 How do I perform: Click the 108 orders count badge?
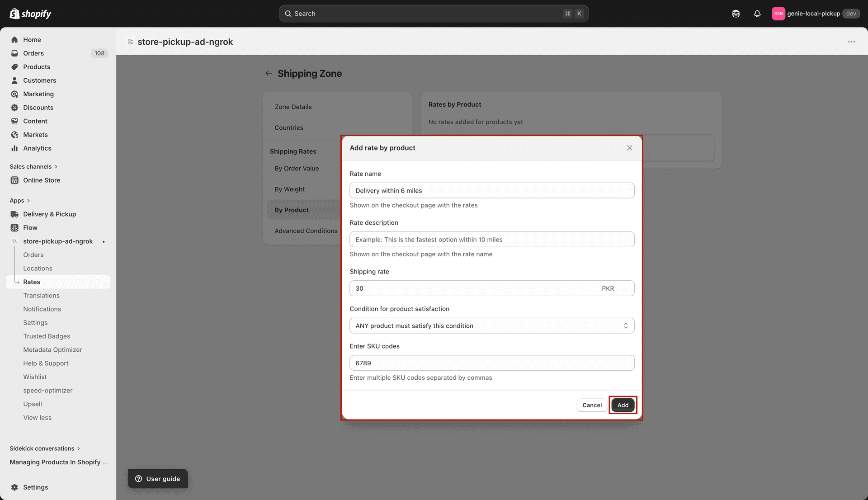pos(99,53)
